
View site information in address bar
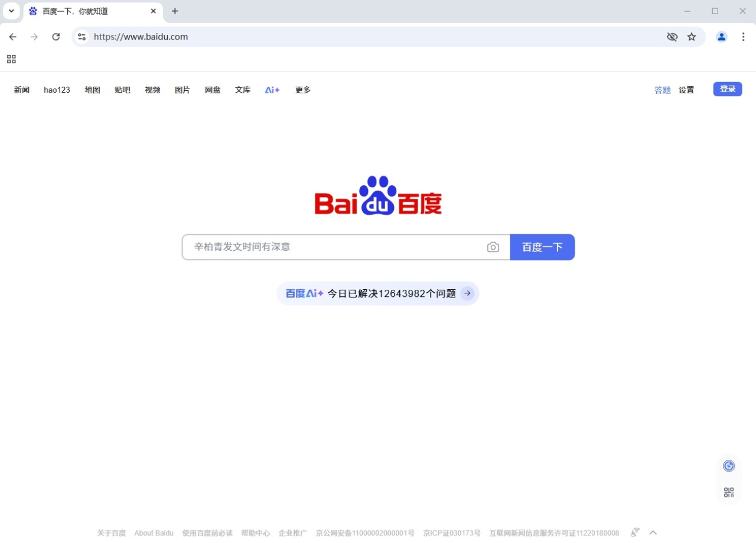point(82,37)
